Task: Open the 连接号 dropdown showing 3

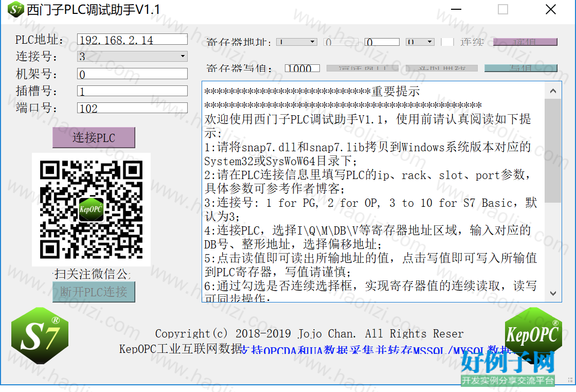Action: click(x=132, y=56)
